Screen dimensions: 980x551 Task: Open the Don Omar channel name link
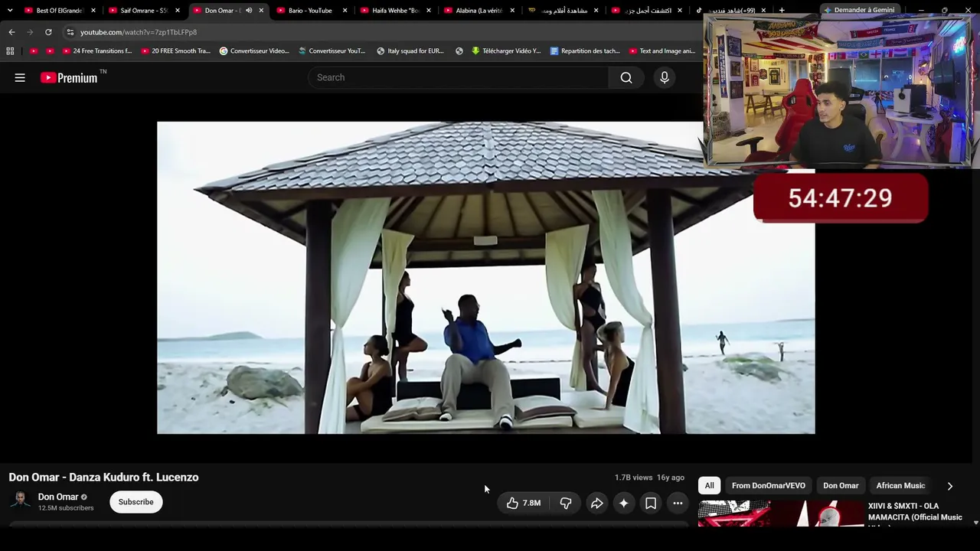tap(58, 497)
